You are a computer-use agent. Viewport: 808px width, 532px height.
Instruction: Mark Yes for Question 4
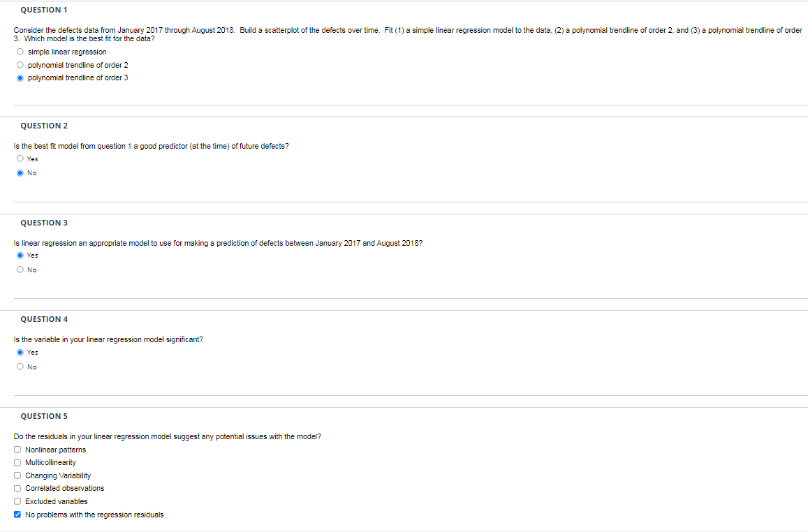click(x=20, y=352)
